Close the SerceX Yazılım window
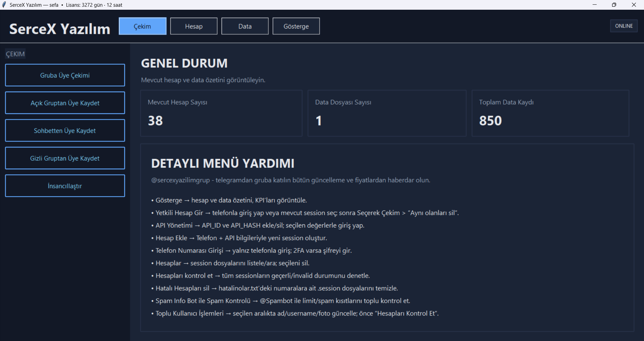This screenshot has height=341, width=644. point(634,5)
